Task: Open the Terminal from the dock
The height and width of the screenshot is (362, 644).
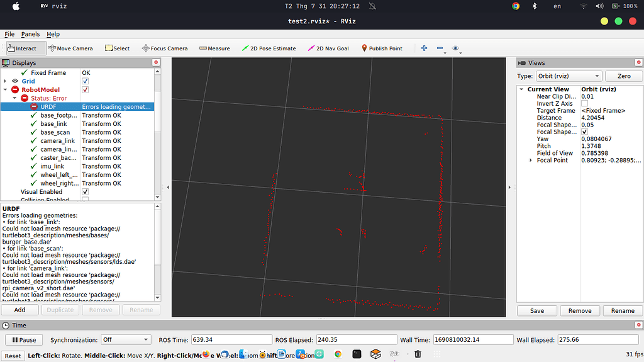Action: coord(357,354)
